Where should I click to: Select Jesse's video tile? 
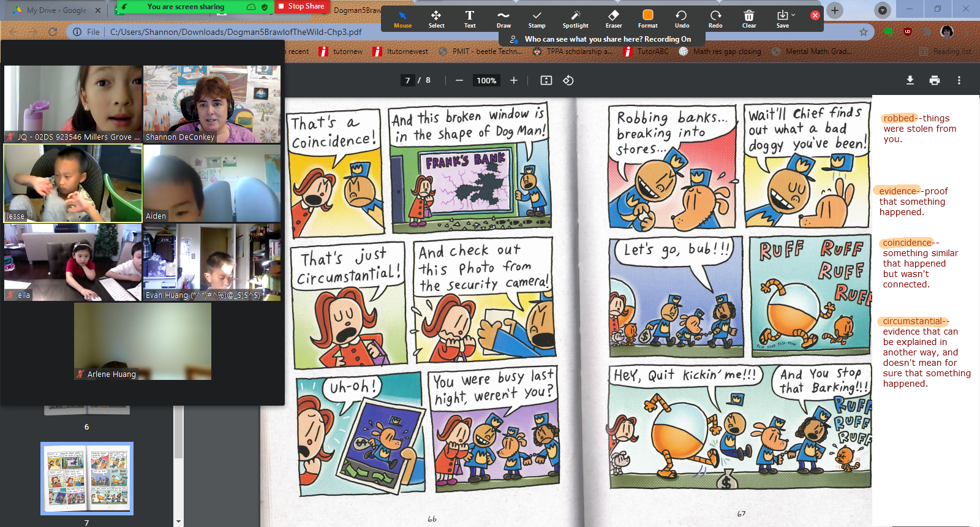73,183
